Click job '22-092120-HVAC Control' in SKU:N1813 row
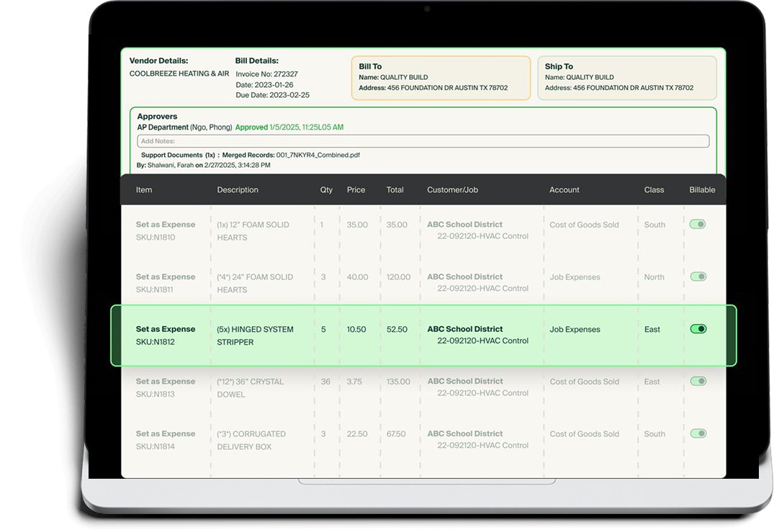 coord(483,393)
